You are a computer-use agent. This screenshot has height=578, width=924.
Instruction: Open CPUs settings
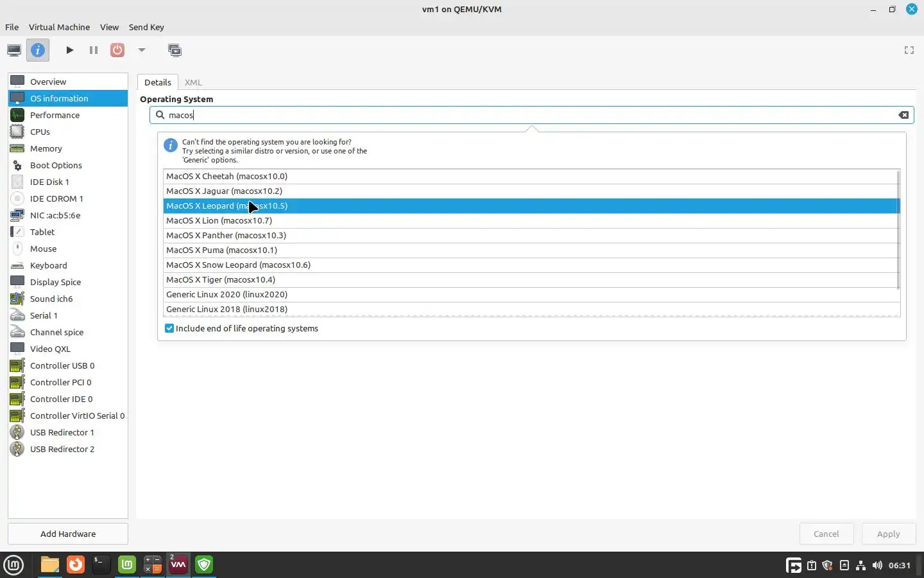pos(68,132)
